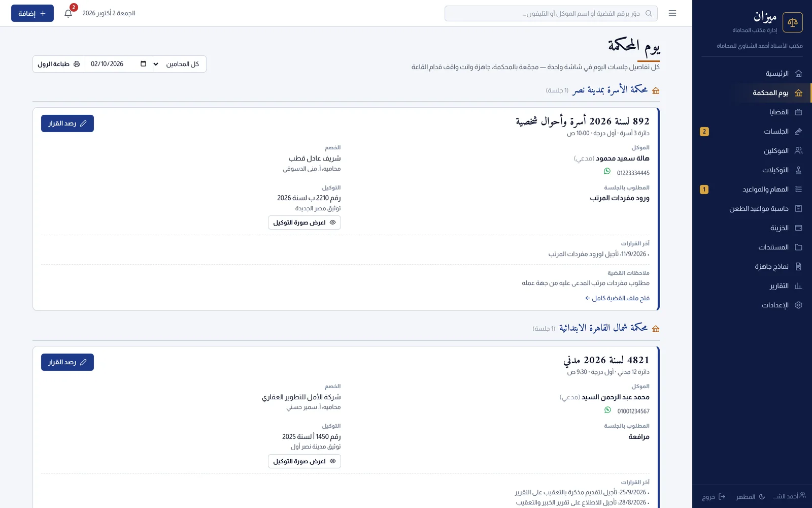Image resolution: width=812 pixels, height=508 pixels.
Task: Click حاسبة مواعيد الطعن calculator icon
Action: (x=798, y=209)
